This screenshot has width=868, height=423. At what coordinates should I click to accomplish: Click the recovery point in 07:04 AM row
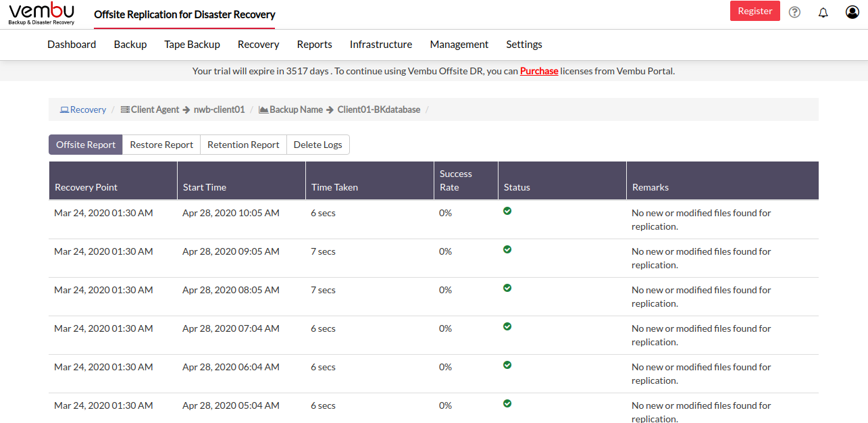pos(103,328)
